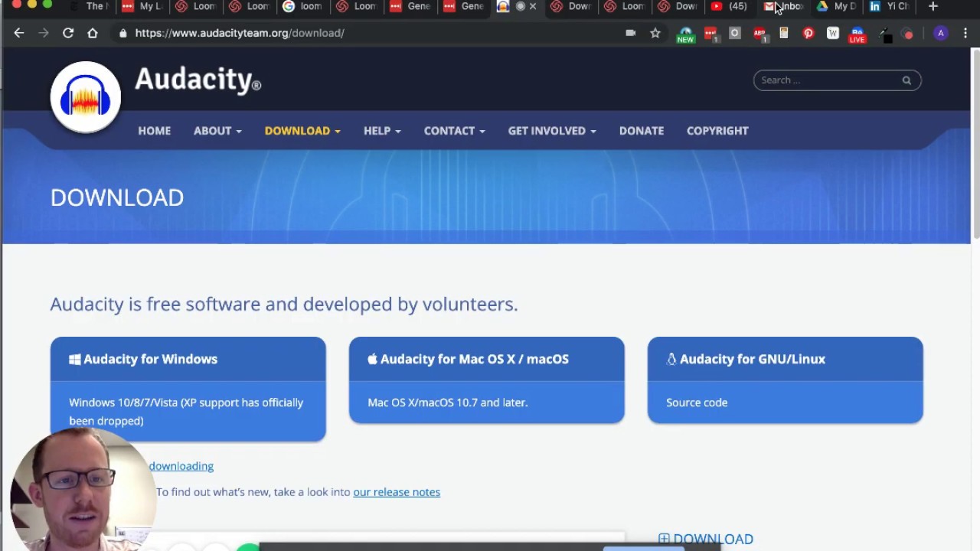Click the lock icon in the address bar
The height and width of the screenshot is (551, 980).
tap(123, 33)
